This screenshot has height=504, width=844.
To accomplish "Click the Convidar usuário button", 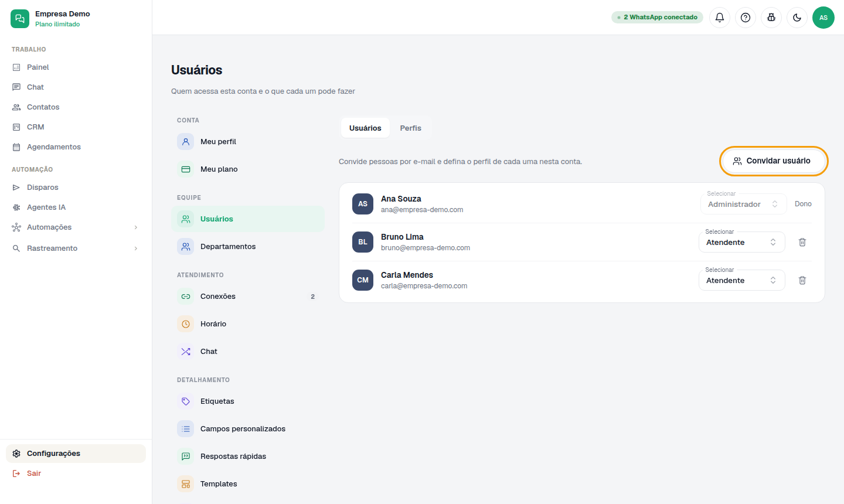I will coord(773,161).
